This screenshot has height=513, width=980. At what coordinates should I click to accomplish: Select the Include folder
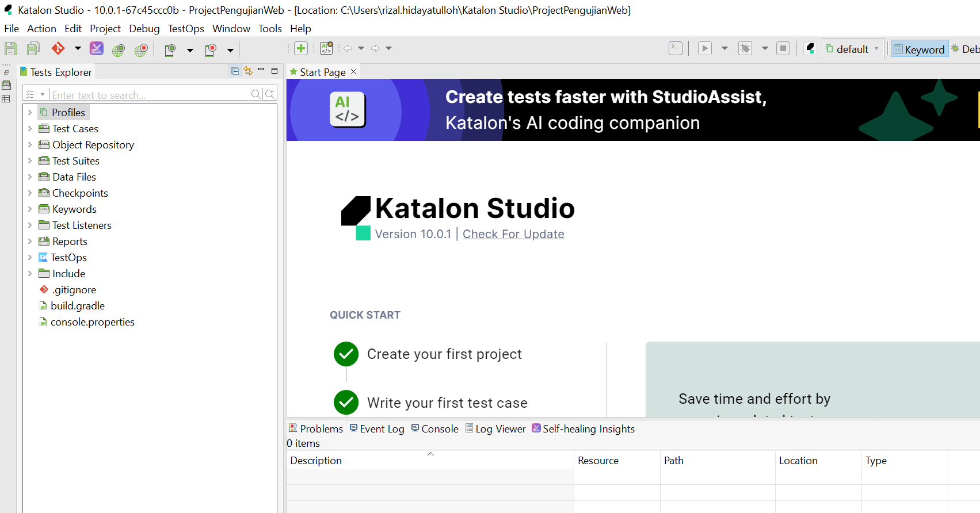68,274
